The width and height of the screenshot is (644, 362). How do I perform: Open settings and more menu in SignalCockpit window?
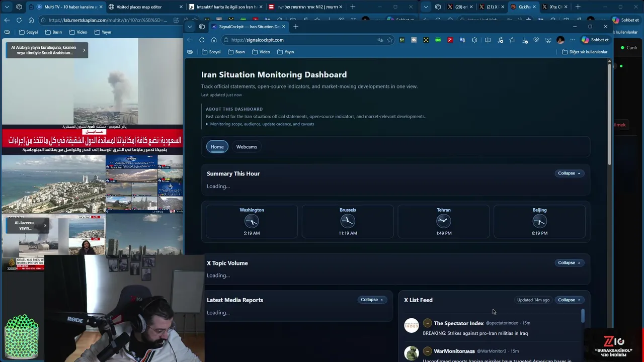572,40
